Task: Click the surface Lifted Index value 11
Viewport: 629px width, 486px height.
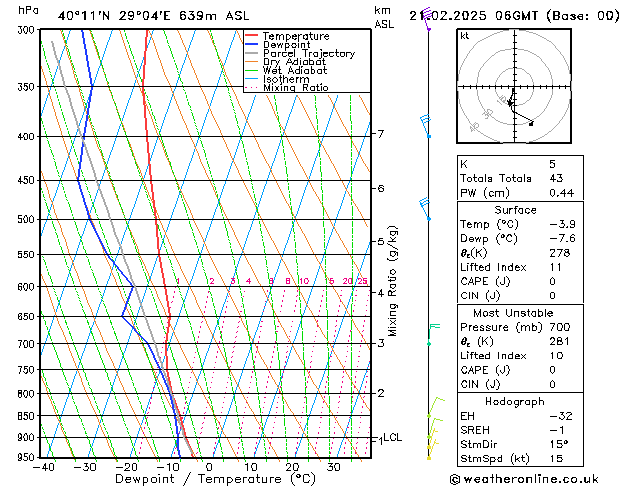Action: tap(556, 267)
